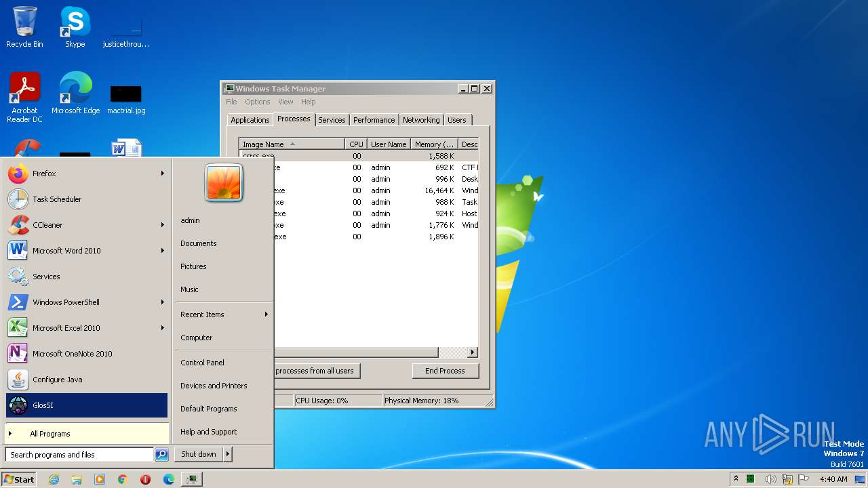Switch to the Services tab
868x488 pixels.
332,120
